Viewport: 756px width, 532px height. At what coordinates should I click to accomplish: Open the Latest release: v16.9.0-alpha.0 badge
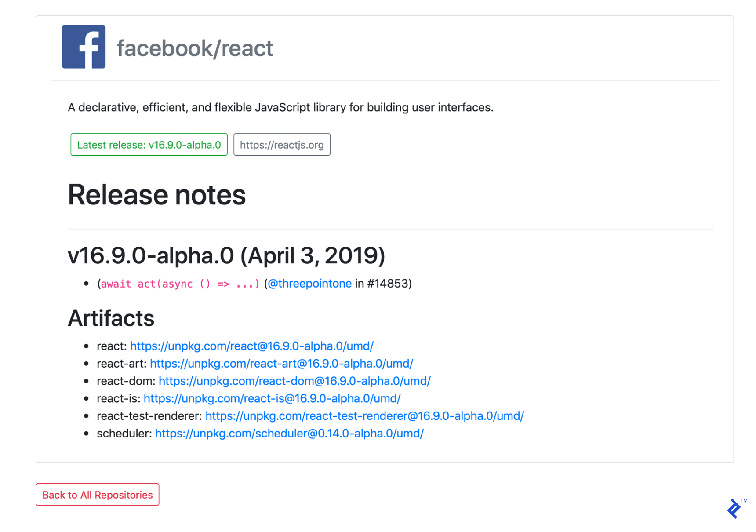[149, 145]
